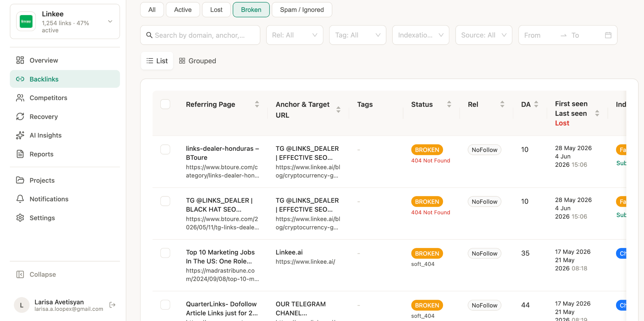
Task: Open the calendar icon in date range
Action: coord(608,35)
